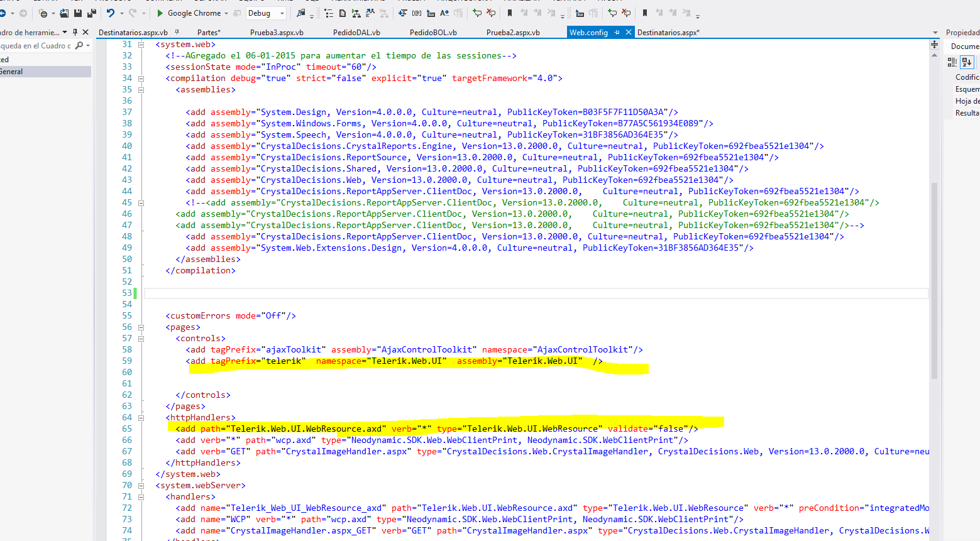
Task: Open toolbox window options dropdown
Action: pos(65,32)
